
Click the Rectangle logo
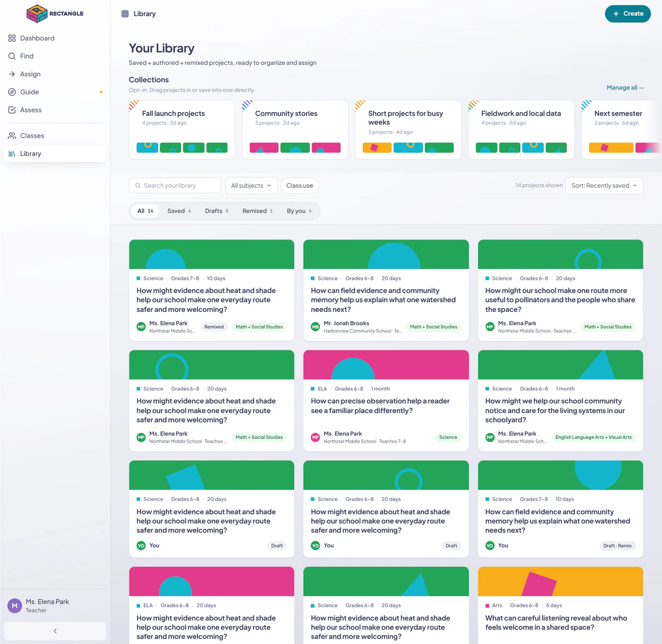point(55,14)
